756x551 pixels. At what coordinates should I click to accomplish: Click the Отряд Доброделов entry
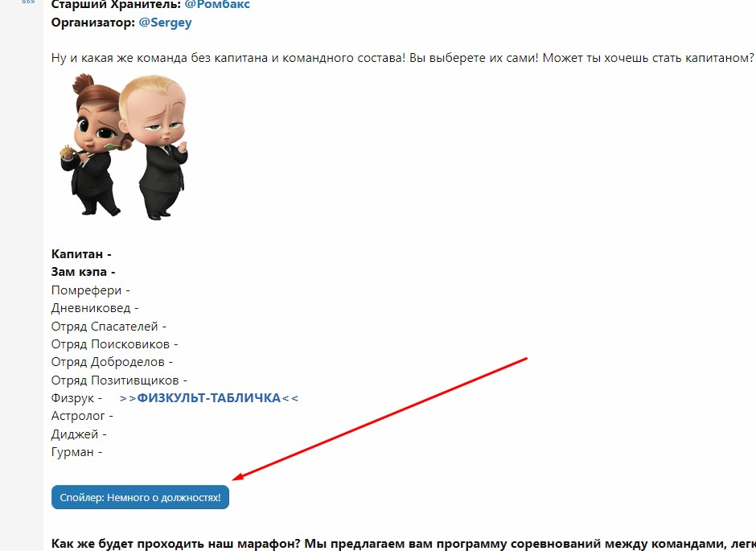[x=112, y=362]
